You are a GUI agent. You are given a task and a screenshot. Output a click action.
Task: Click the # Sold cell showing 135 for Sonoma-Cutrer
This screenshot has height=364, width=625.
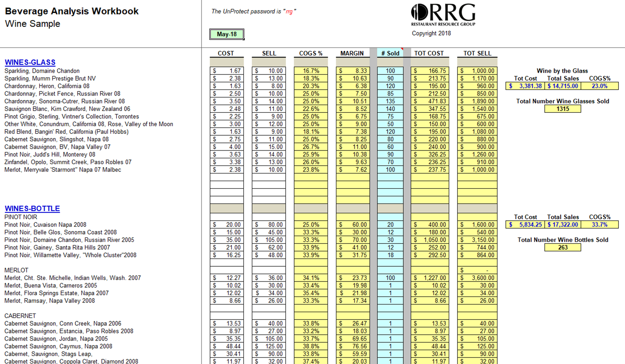point(390,101)
